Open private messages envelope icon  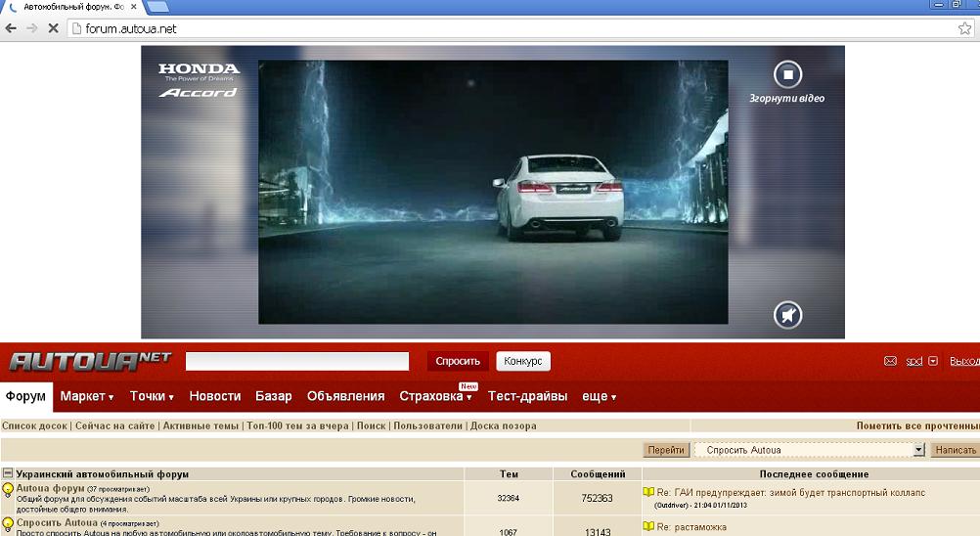pos(889,361)
